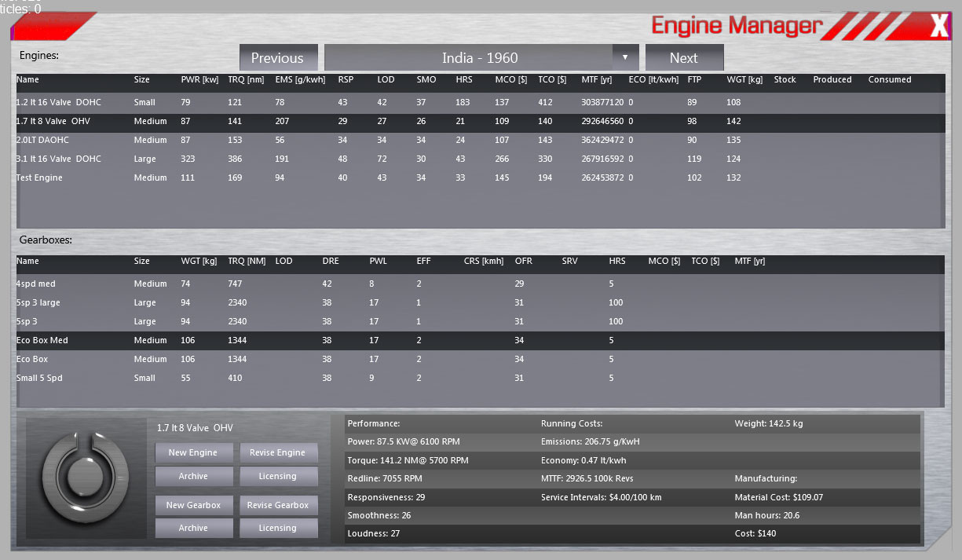Image resolution: width=962 pixels, height=560 pixels.
Task: Click the ECO [lt/kwh] column header
Action: pyautogui.click(x=653, y=79)
